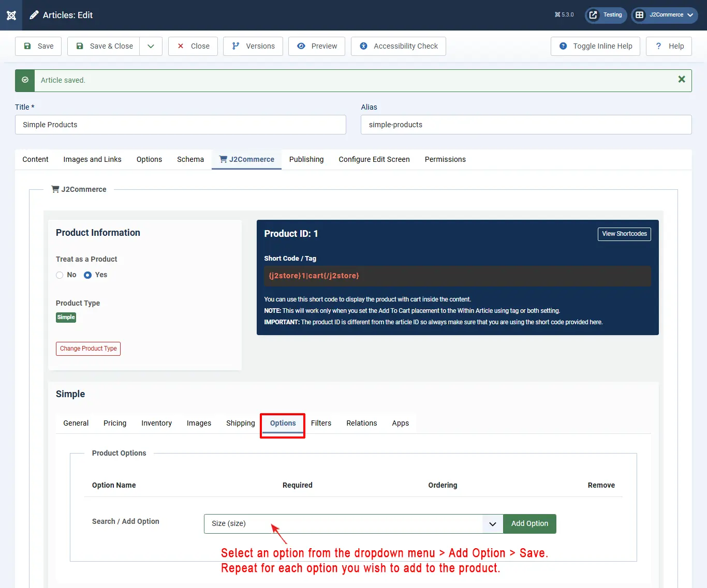Open the product General tab

76,423
